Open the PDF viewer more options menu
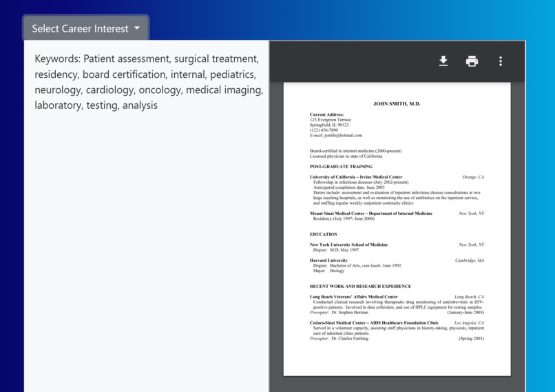 [x=500, y=61]
